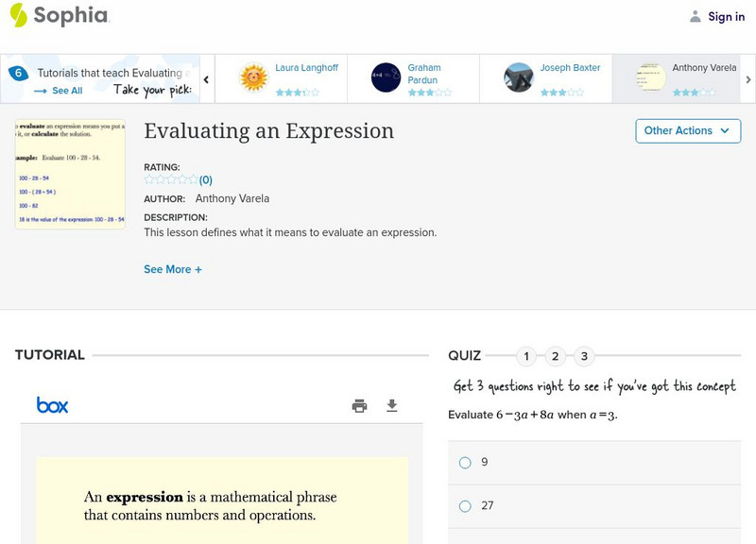
Task: Go to quiz question 2
Action: tap(556, 356)
